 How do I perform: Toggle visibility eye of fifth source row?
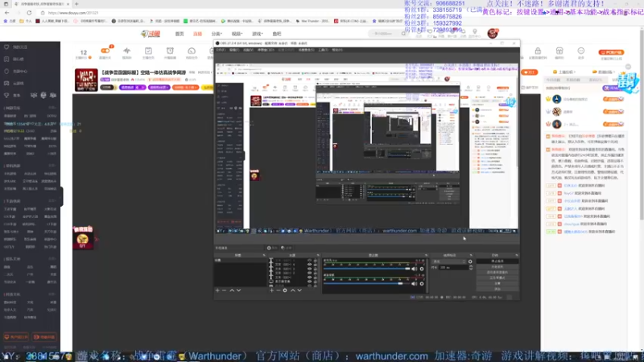pos(309,277)
